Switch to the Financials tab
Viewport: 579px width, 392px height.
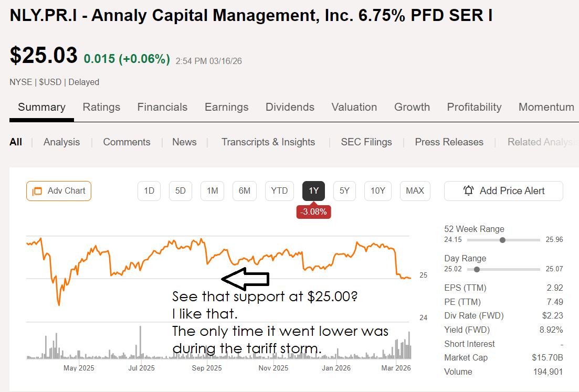162,107
